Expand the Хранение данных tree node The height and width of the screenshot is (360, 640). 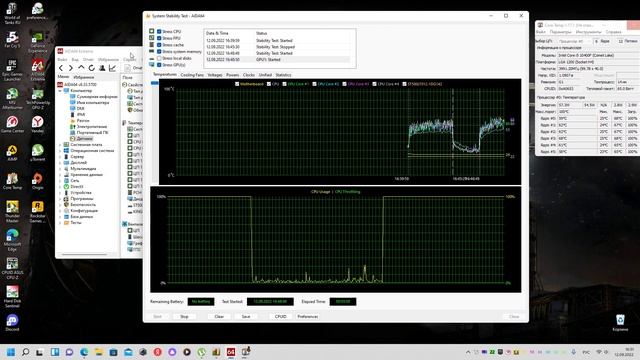point(60,174)
